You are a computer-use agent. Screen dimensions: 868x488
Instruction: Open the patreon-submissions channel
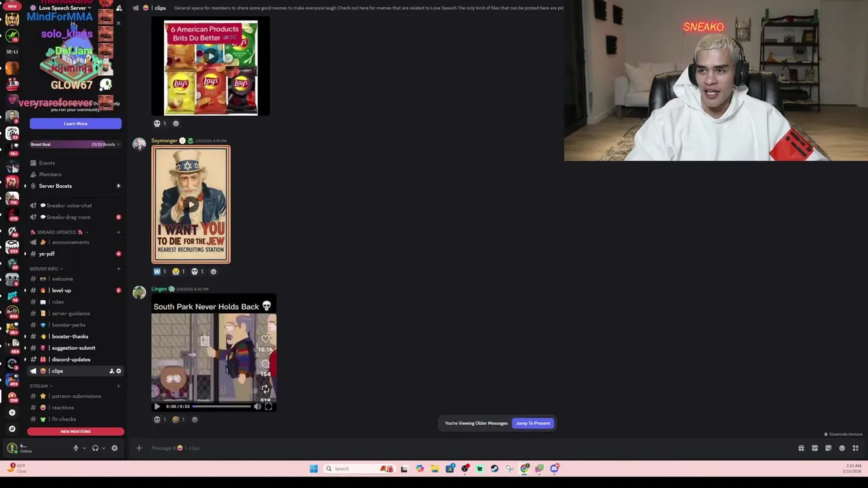75,396
